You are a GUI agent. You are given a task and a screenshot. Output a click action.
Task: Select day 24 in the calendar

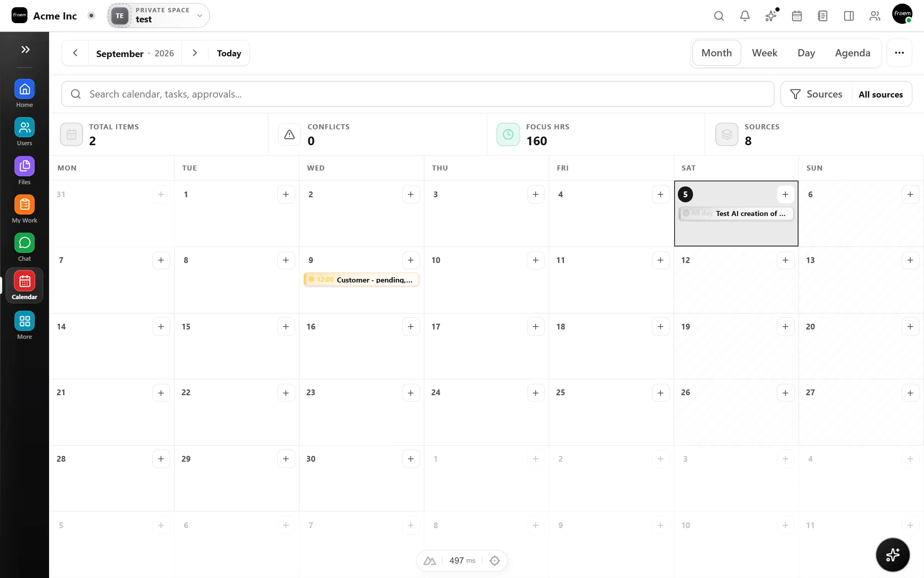(436, 392)
